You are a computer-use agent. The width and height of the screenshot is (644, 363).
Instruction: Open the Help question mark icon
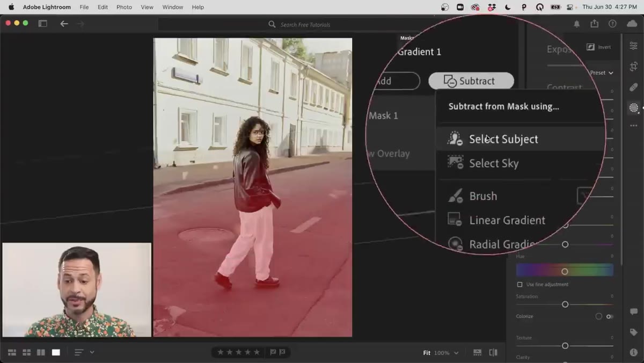point(612,24)
